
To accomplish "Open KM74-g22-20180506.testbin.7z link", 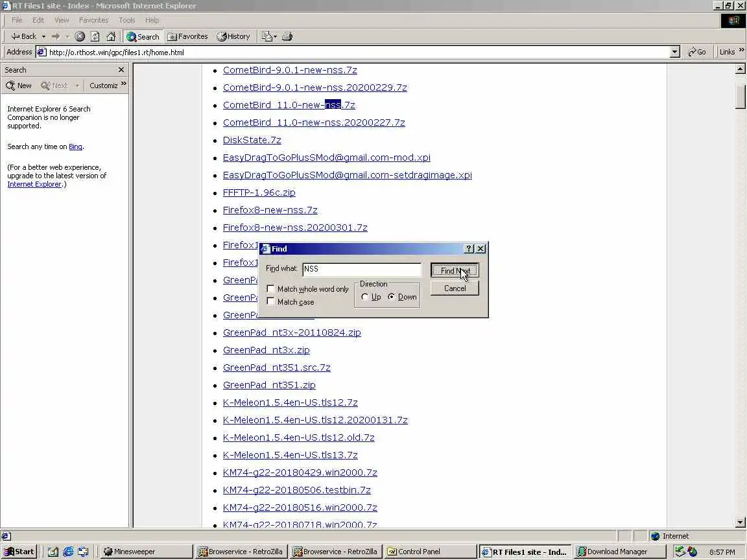I will click(297, 490).
